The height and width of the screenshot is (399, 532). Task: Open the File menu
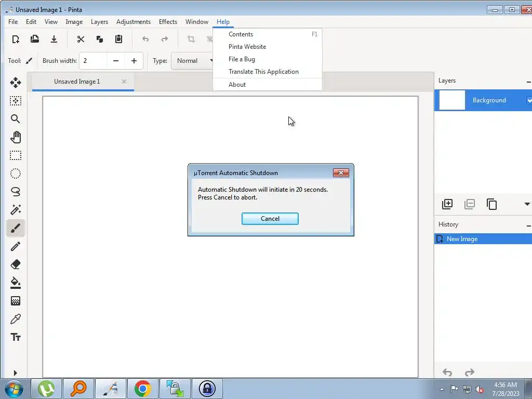coord(13,22)
